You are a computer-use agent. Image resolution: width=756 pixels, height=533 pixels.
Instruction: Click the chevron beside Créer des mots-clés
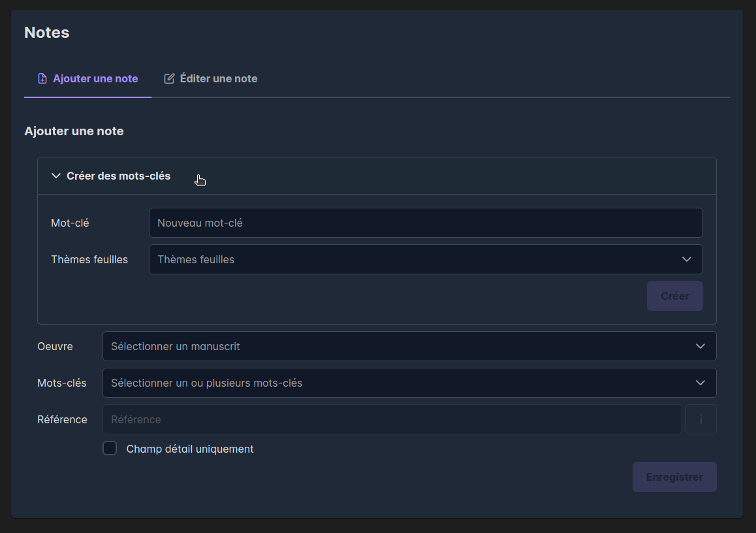pyautogui.click(x=56, y=176)
